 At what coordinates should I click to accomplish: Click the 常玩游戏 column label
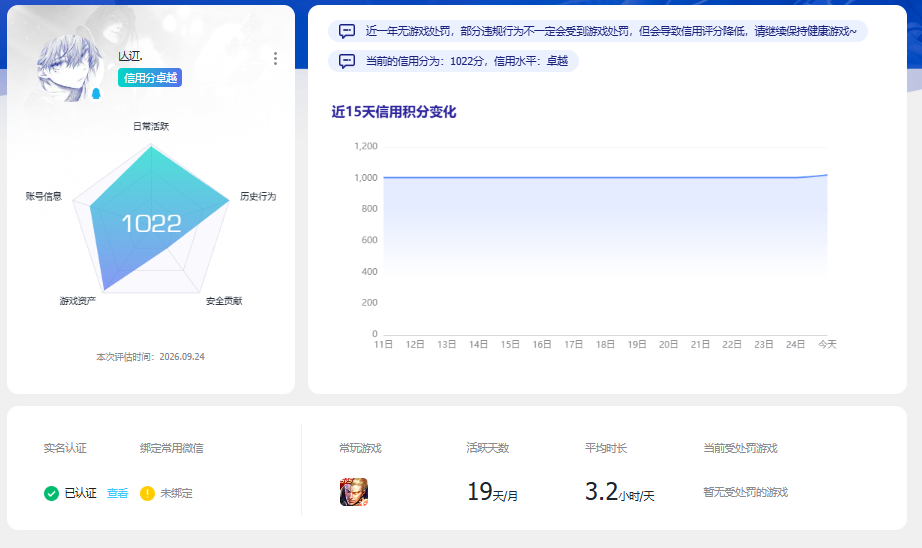click(360, 448)
